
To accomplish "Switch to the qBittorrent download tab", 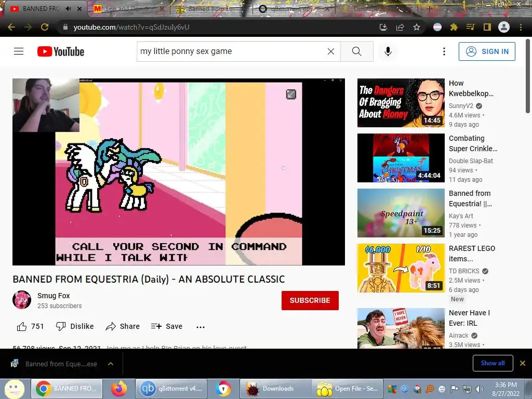I will tap(294, 9).
